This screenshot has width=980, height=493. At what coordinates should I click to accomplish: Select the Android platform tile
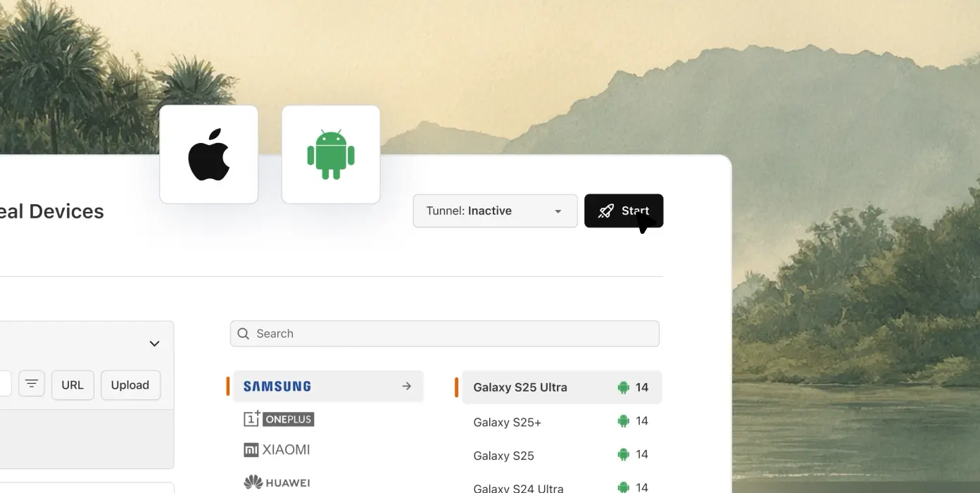[331, 154]
